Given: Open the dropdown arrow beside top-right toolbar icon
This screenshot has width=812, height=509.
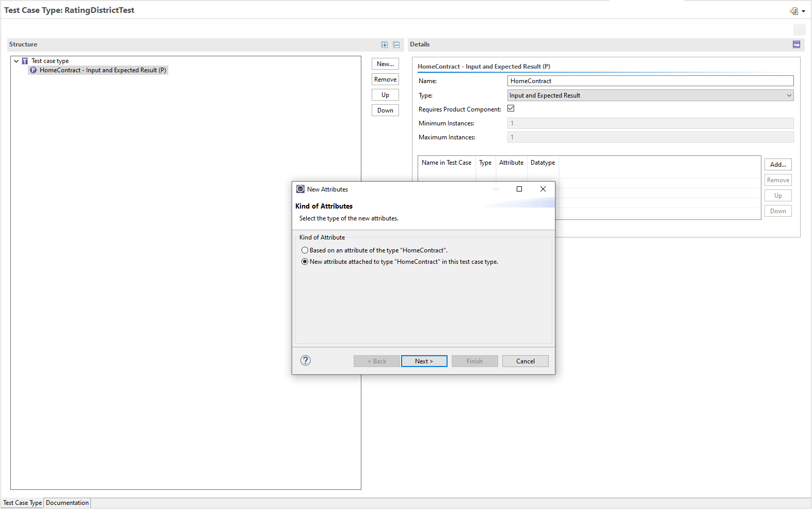Looking at the screenshot, I should point(804,11).
